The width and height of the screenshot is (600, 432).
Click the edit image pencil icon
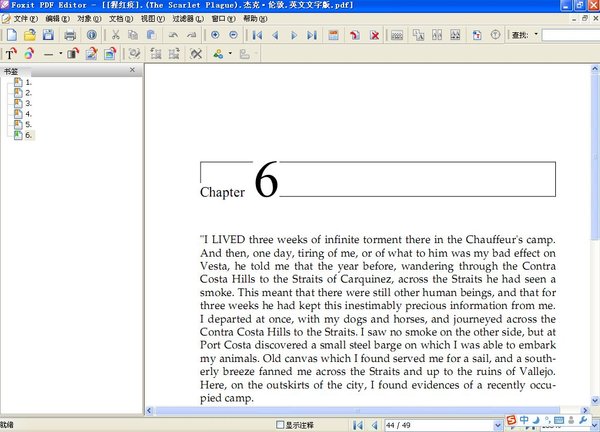click(x=91, y=54)
